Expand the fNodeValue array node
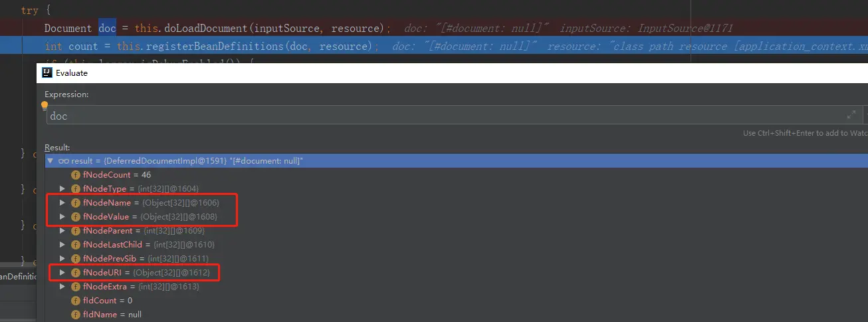This screenshot has width=868, height=322. pyautogui.click(x=62, y=217)
